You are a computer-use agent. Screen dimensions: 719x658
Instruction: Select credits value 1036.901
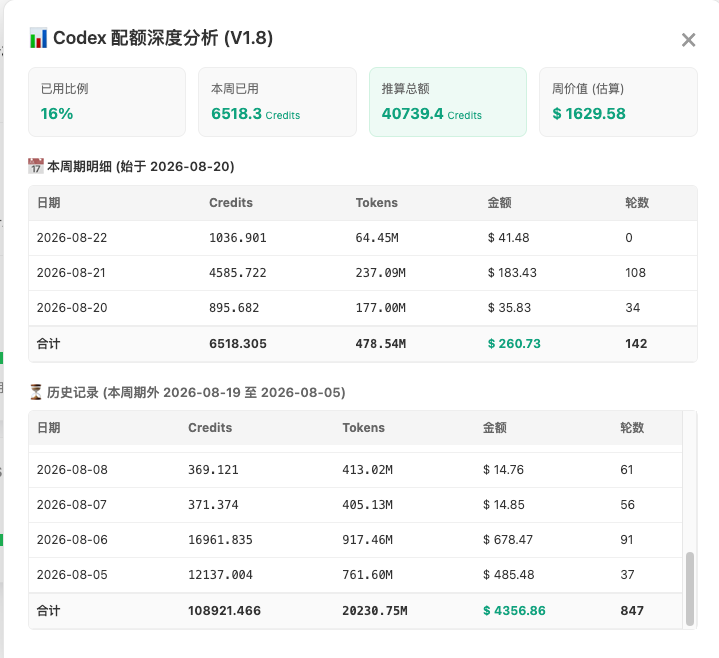(238, 238)
